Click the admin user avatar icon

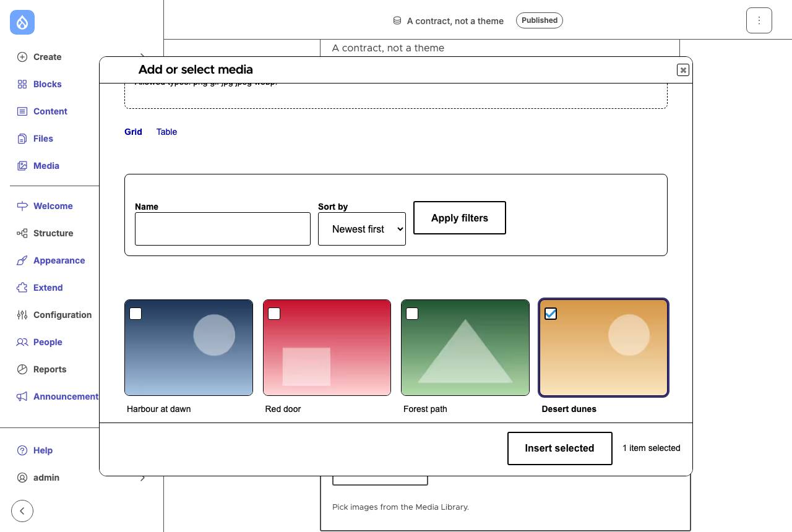[22, 478]
